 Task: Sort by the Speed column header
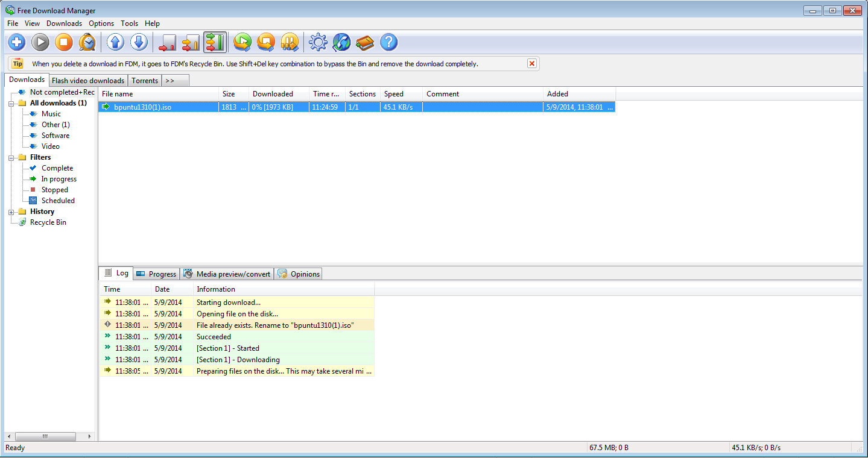[x=401, y=94]
